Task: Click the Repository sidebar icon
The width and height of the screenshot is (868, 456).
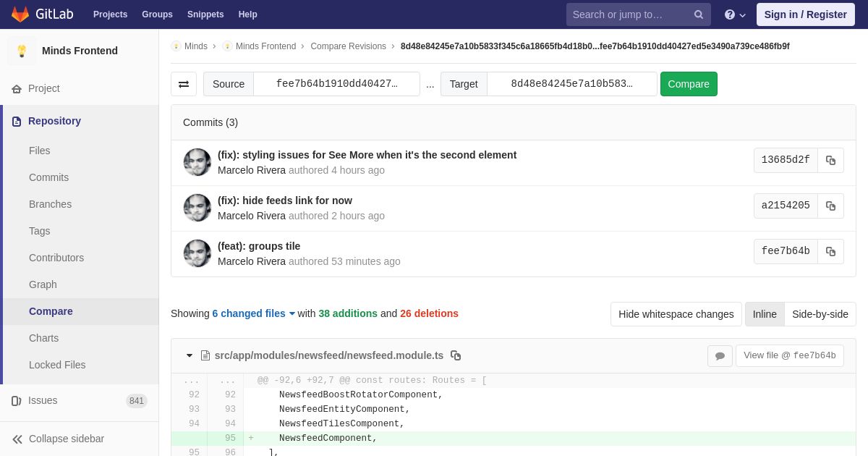Action: coord(17,121)
